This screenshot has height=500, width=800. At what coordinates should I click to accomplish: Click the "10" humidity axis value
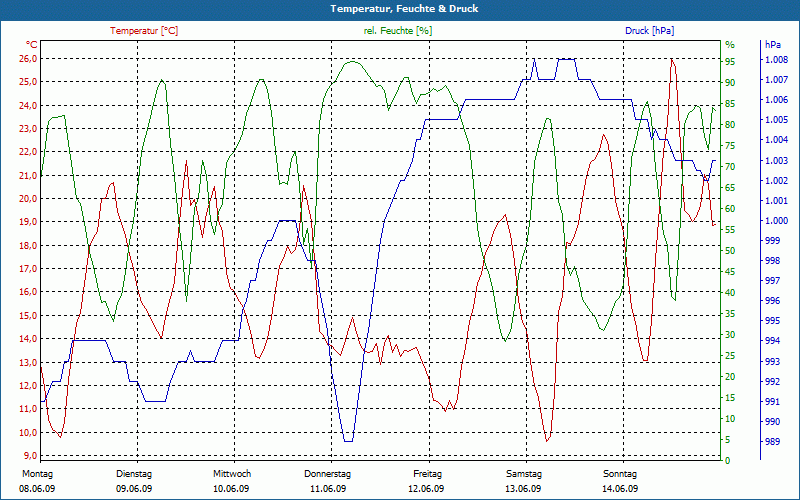731,419
